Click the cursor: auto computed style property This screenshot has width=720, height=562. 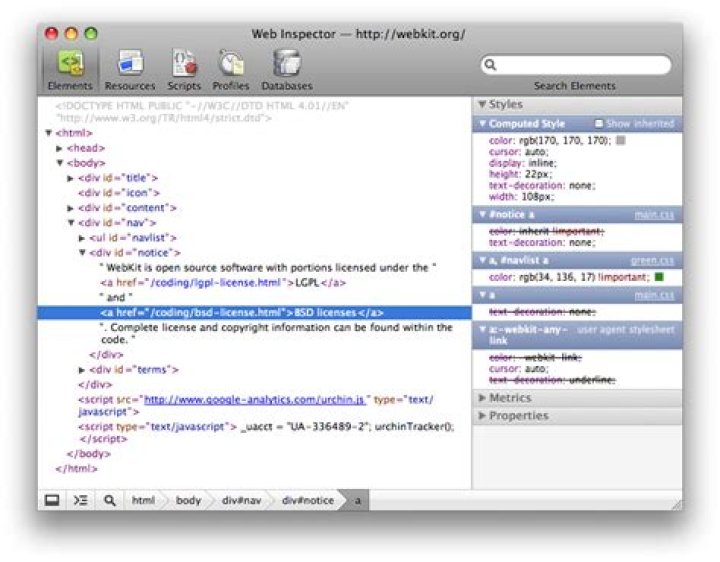[518, 152]
